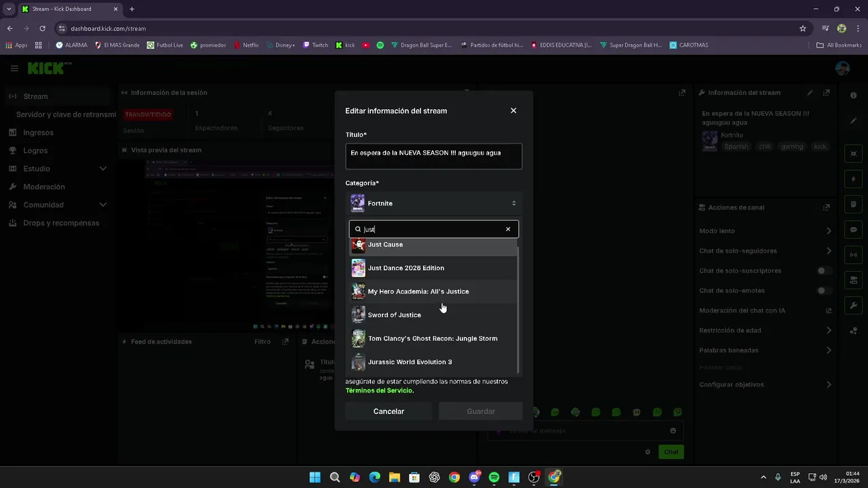This screenshot has height=488, width=868.
Task: Click the category list scrollbar
Action: [519, 309]
